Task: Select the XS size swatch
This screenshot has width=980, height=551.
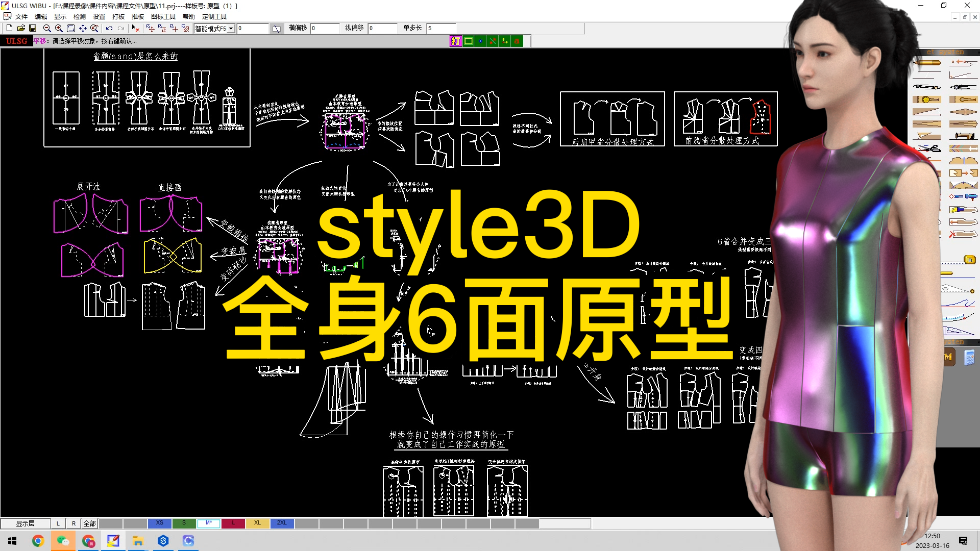Action: (160, 523)
